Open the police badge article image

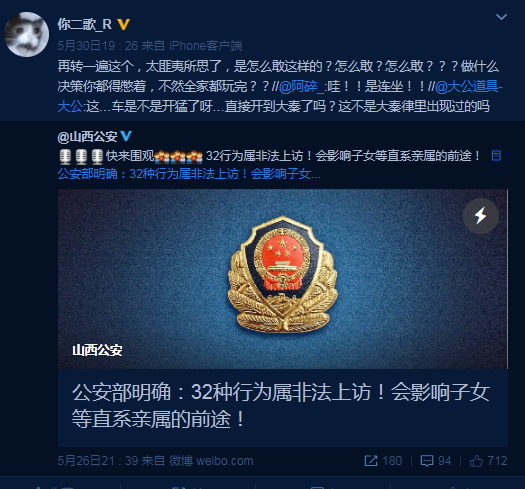(x=283, y=279)
